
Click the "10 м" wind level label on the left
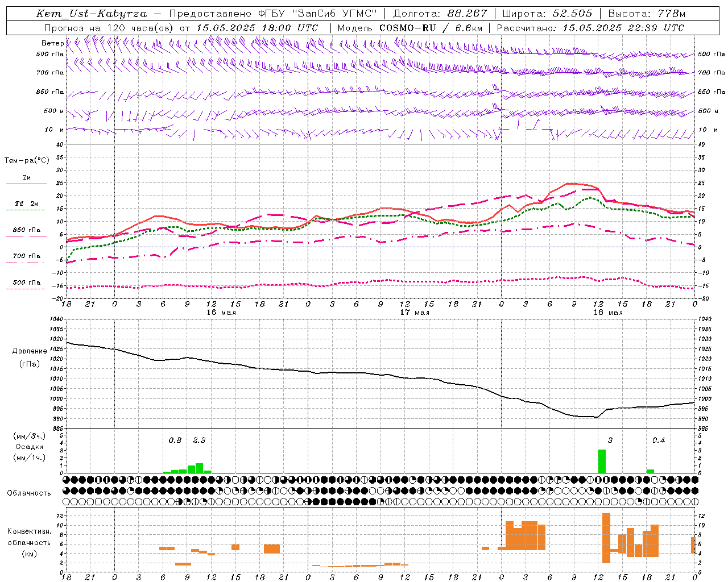[x=55, y=130]
